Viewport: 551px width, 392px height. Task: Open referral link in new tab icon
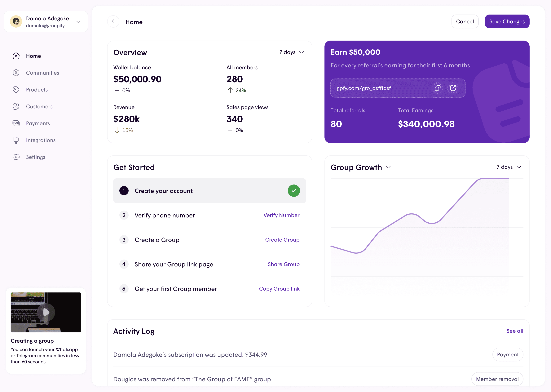453,88
